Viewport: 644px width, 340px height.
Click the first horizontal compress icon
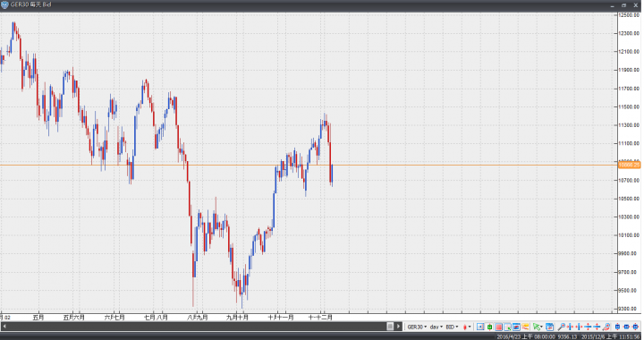(570, 327)
